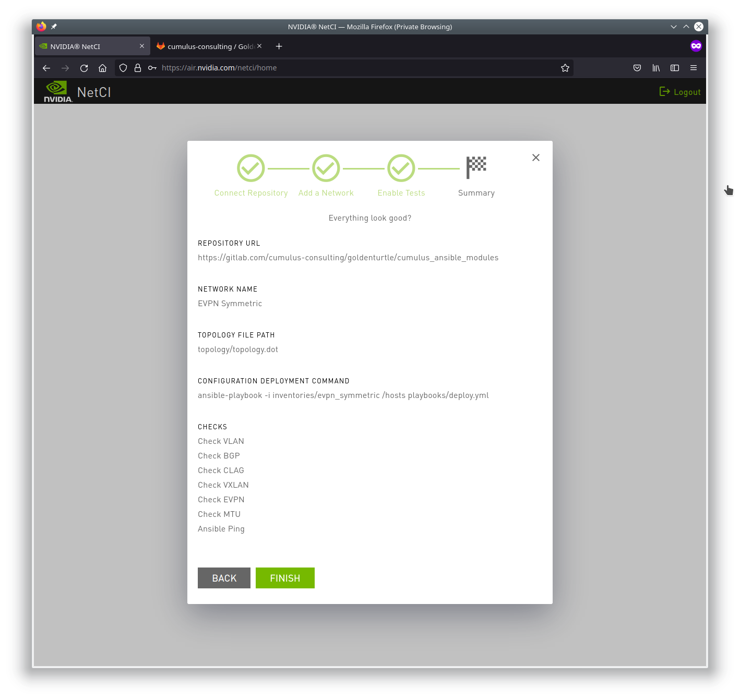Show Firefox library history and bookmarks
740x700 pixels.
tap(656, 68)
